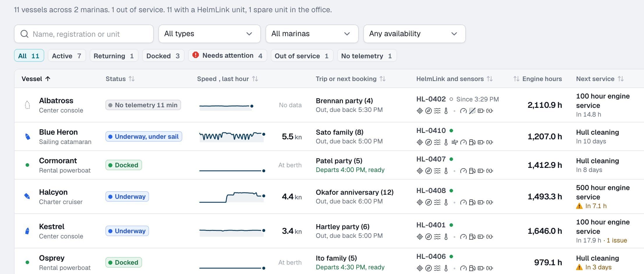
Task: Click the 1 issue link on Kestrel
Action: coord(617,240)
